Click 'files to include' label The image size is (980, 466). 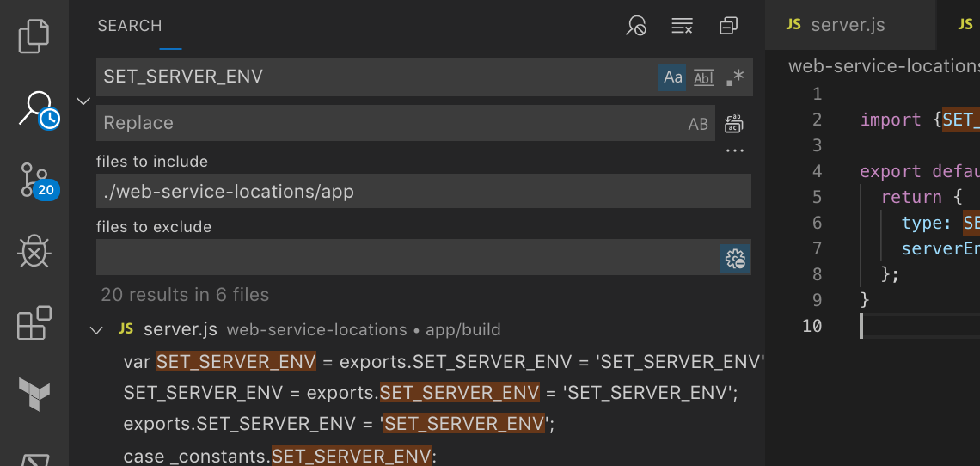click(x=152, y=162)
